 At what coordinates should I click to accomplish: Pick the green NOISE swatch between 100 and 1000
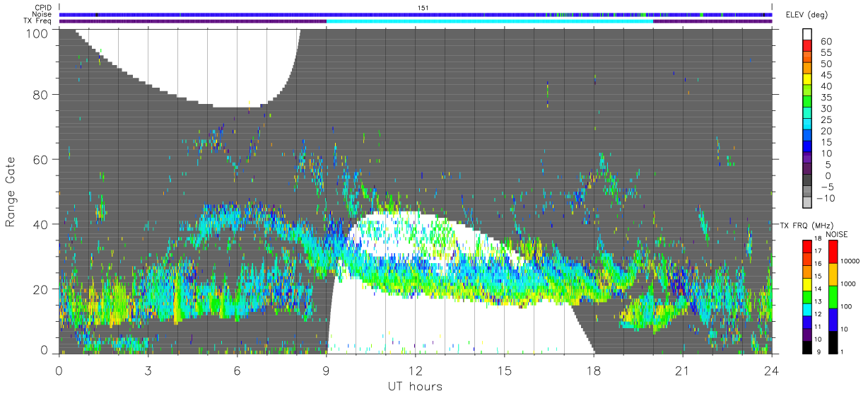click(833, 296)
